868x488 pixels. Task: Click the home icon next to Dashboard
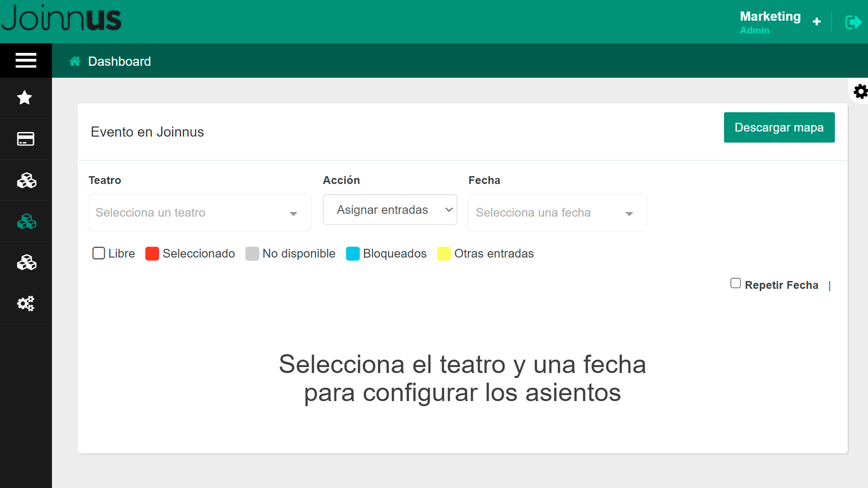(x=75, y=61)
